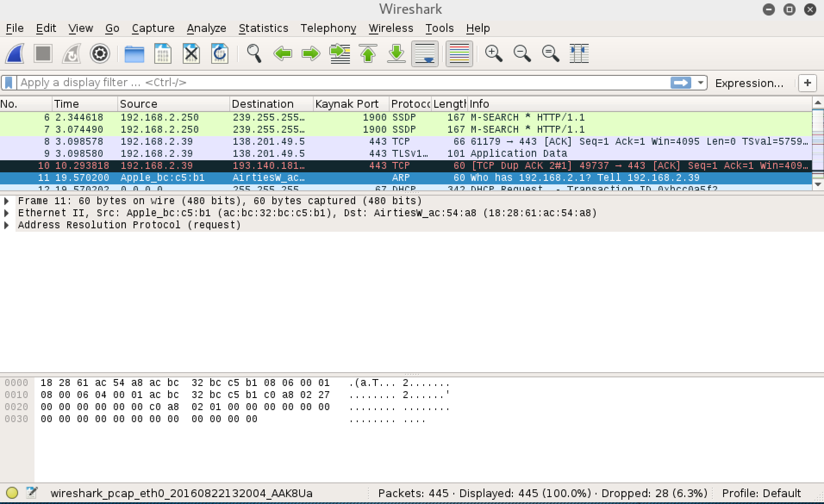This screenshot has height=504, width=824.
Task: Reload this capture file icon
Action: coord(219,54)
